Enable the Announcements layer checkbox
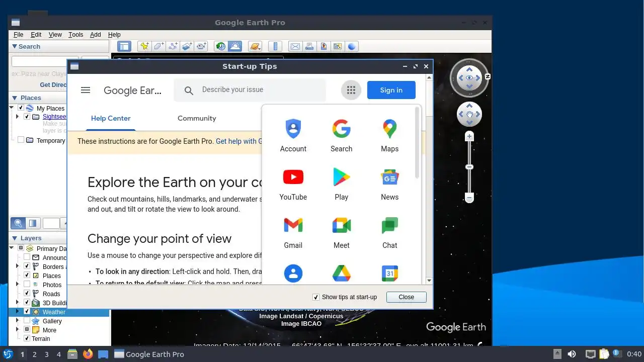 pyautogui.click(x=27, y=257)
